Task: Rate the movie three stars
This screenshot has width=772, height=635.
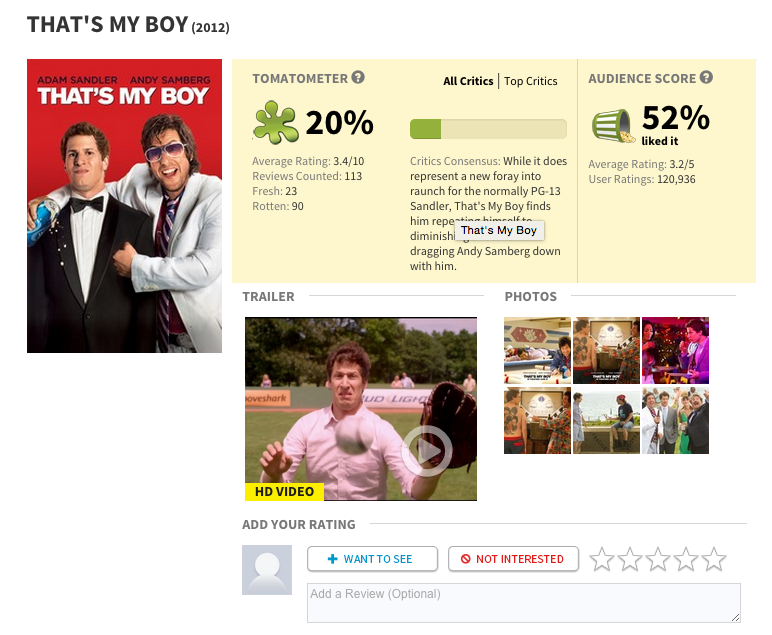Action: [658, 559]
